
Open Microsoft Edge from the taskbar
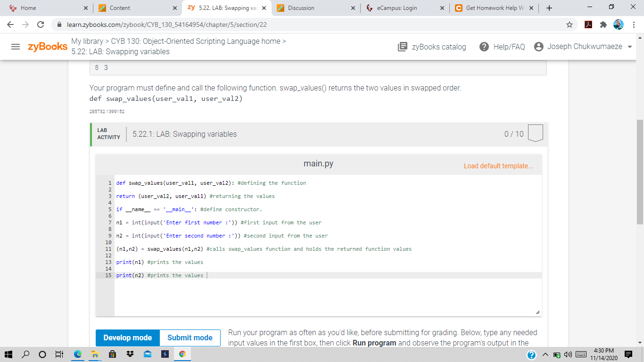(78, 354)
